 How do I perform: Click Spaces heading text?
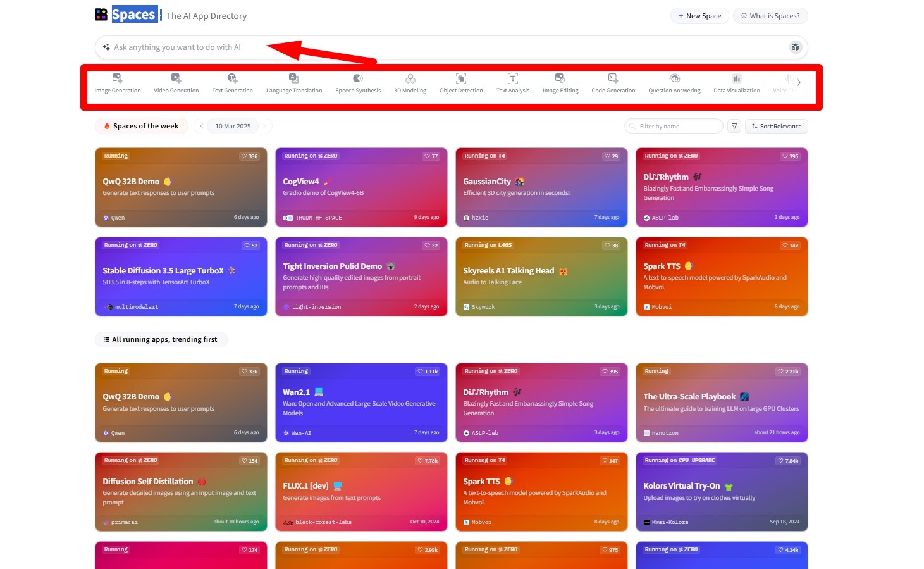[133, 15]
